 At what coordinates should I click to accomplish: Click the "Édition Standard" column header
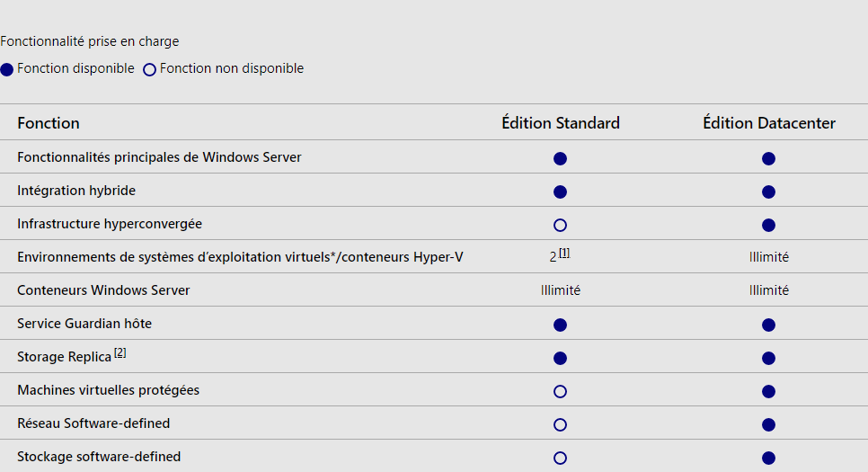pyautogui.click(x=560, y=123)
